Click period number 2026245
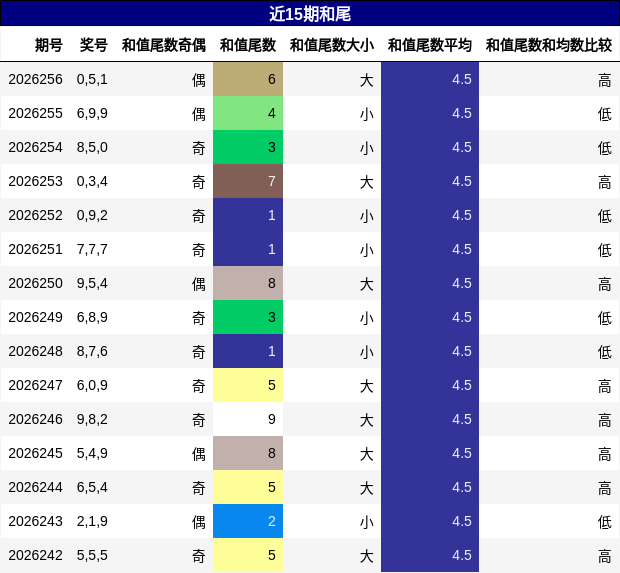 [x=35, y=453]
